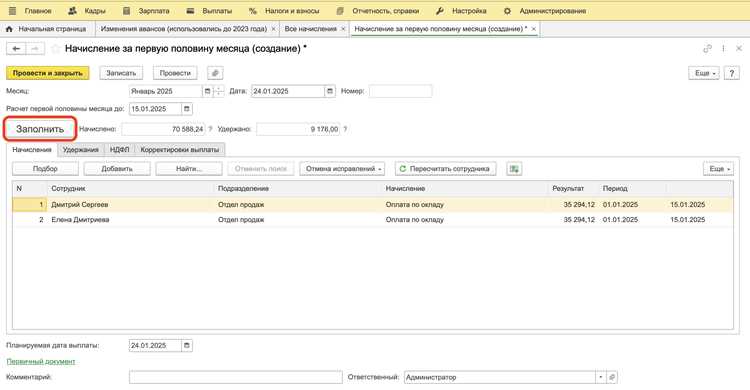This screenshot has width=750, height=390.
Task: Open the Зарплата menu section
Action: pos(146,11)
